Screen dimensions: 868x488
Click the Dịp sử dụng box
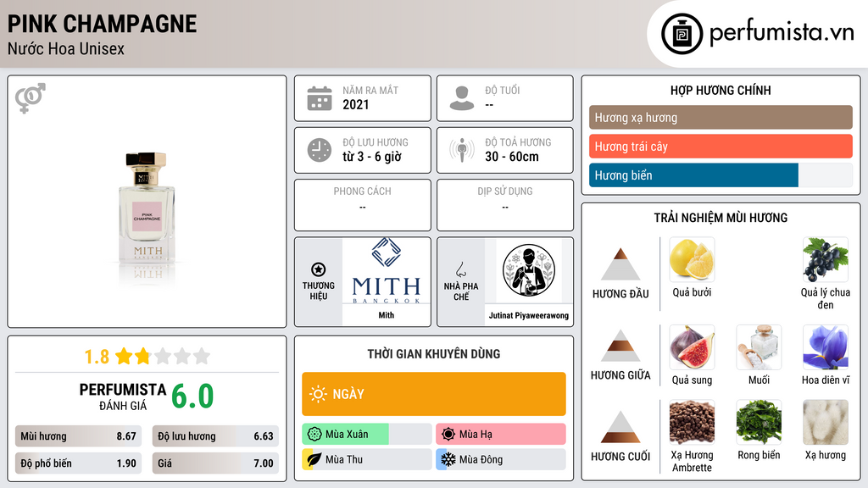point(505,205)
